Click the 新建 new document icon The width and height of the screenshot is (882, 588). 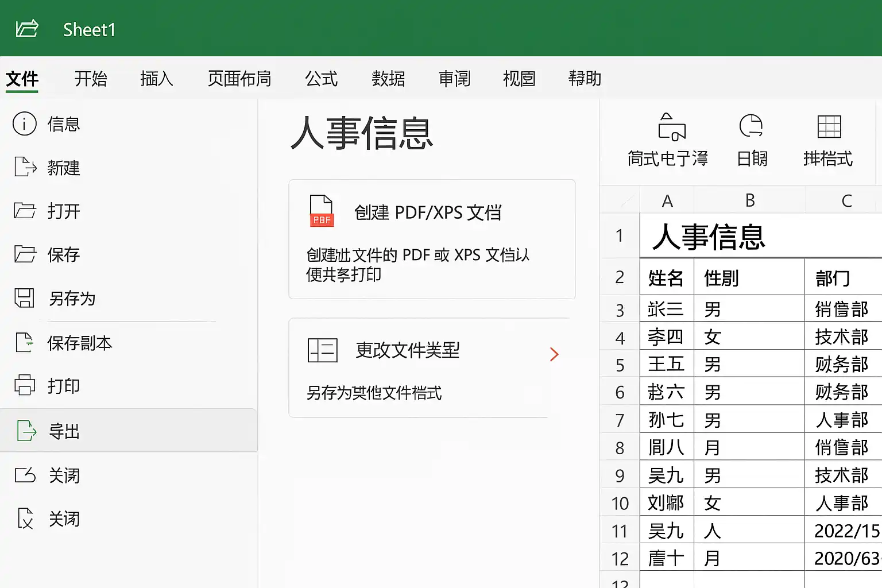click(25, 167)
